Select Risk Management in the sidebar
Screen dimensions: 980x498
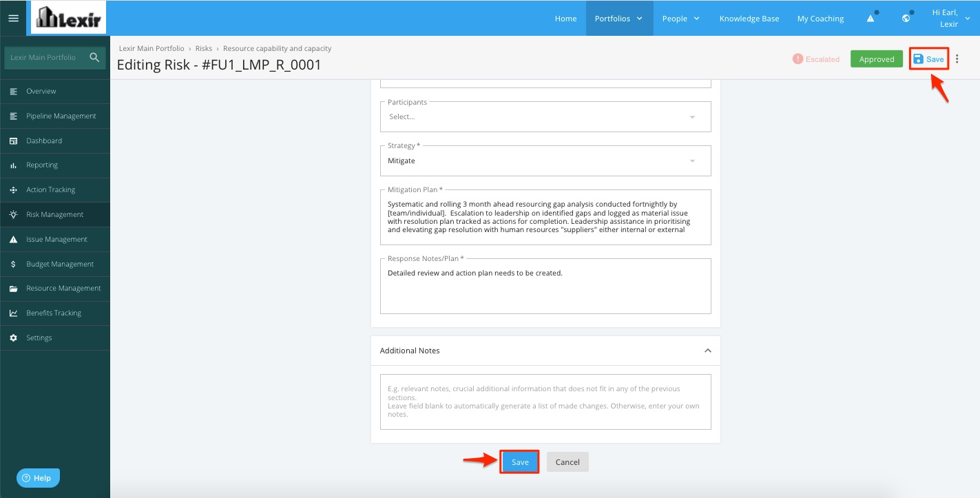55,214
